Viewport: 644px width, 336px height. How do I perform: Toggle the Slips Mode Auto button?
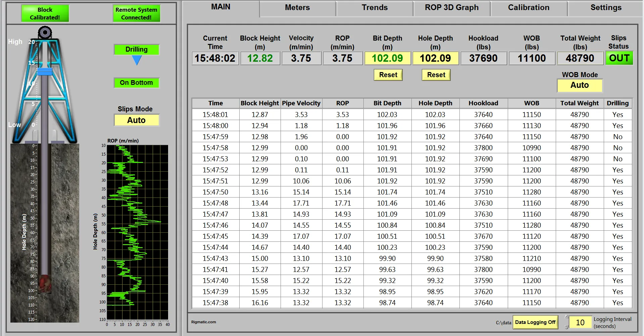pos(136,120)
